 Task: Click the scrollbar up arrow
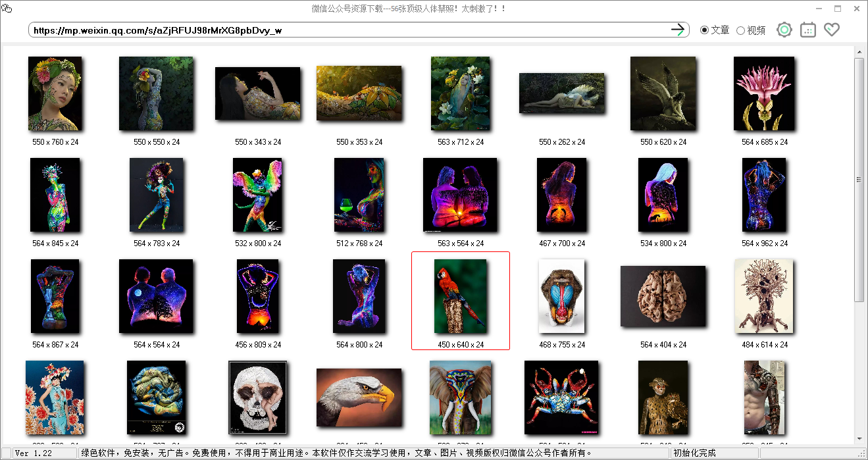coord(859,51)
